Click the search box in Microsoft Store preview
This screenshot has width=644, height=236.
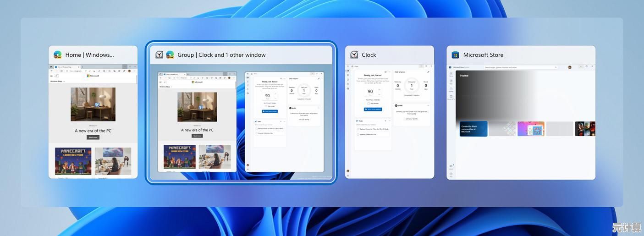point(521,67)
